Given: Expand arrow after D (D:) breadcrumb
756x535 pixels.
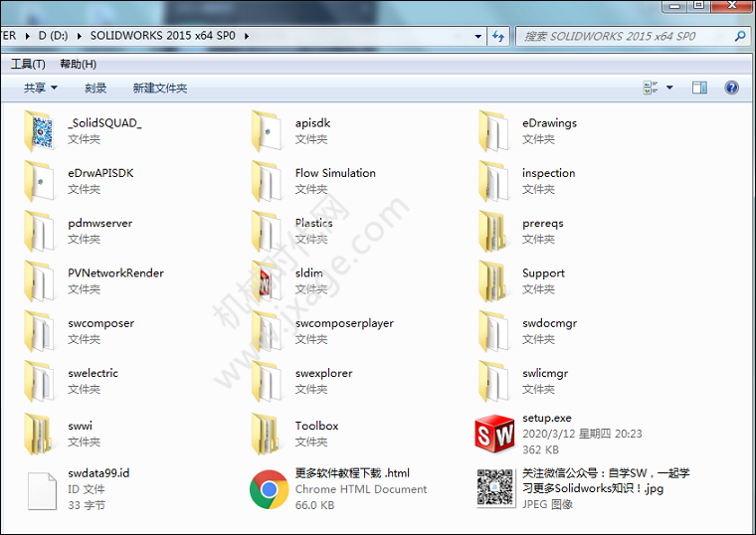Looking at the screenshot, I should (x=79, y=36).
